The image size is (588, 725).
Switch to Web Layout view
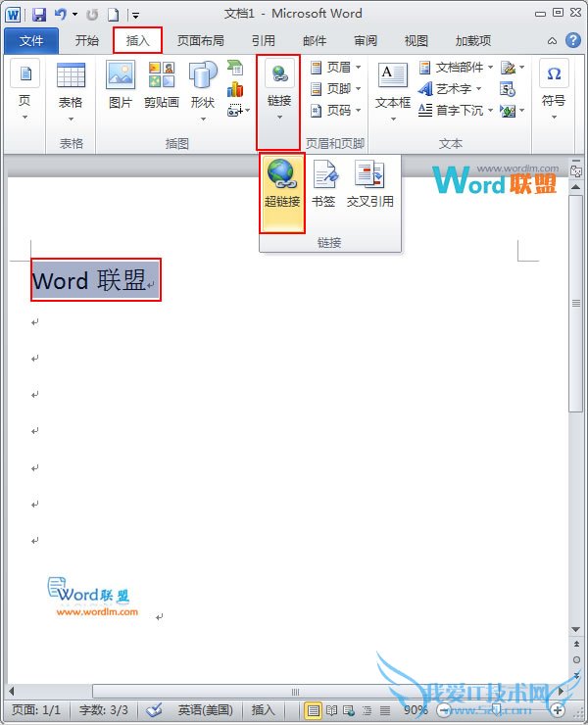point(349,710)
